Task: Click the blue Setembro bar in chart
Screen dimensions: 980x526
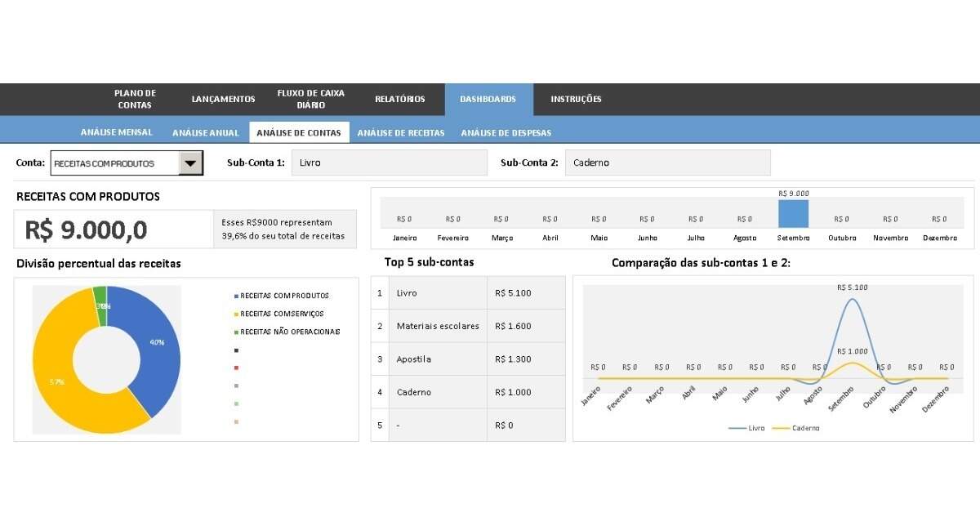Action: click(793, 214)
